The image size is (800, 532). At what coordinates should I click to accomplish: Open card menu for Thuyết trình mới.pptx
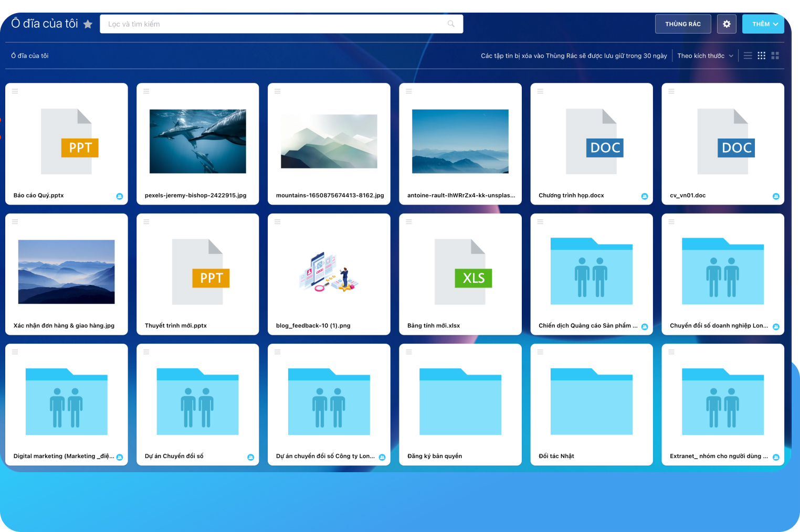click(146, 221)
